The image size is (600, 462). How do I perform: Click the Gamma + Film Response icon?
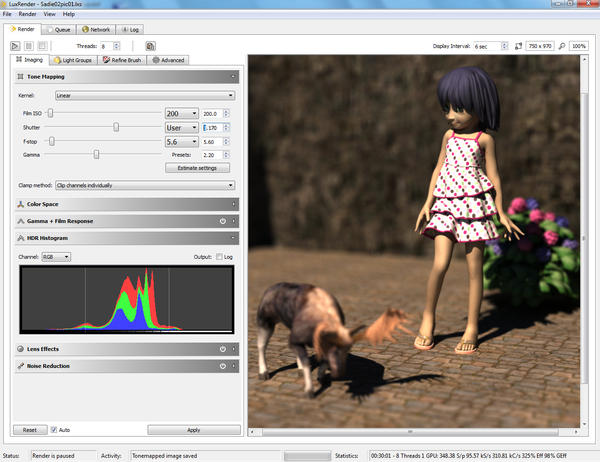click(x=21, y=221)
